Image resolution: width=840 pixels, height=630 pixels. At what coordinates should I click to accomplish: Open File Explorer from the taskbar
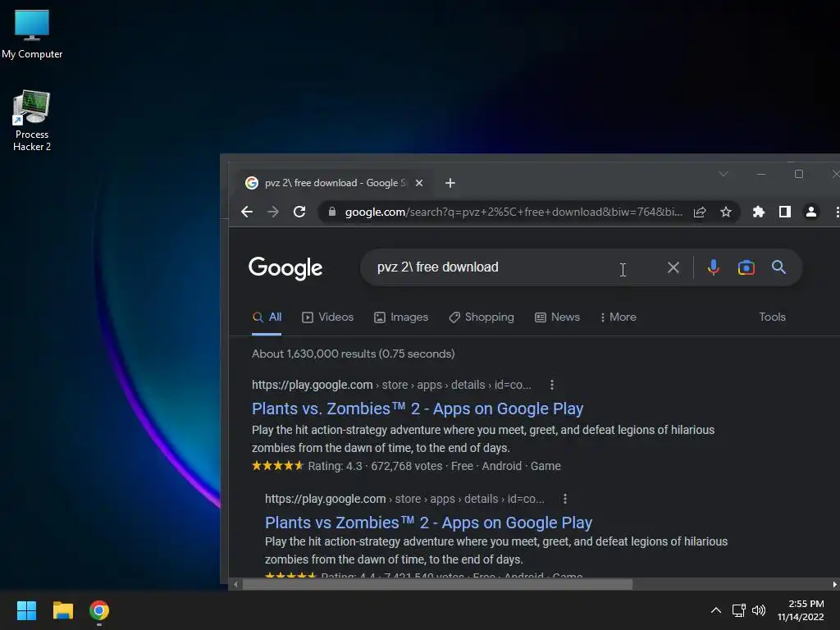(62, 610)
